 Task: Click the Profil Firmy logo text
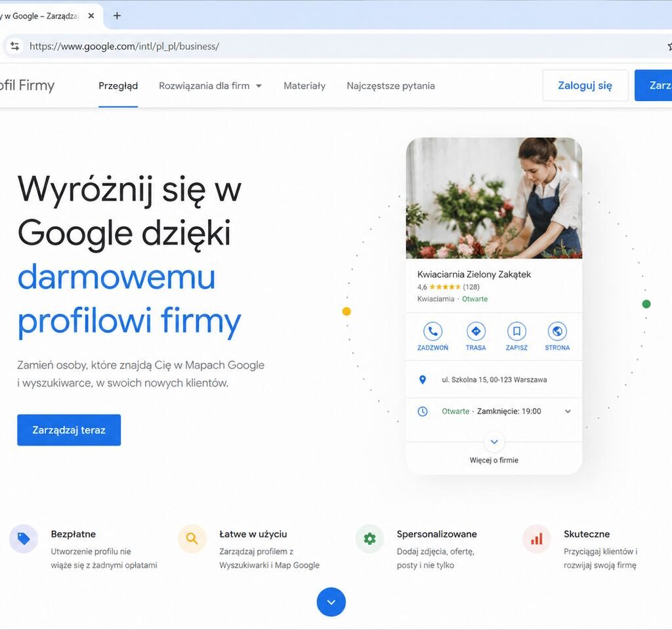click(27, 85)
